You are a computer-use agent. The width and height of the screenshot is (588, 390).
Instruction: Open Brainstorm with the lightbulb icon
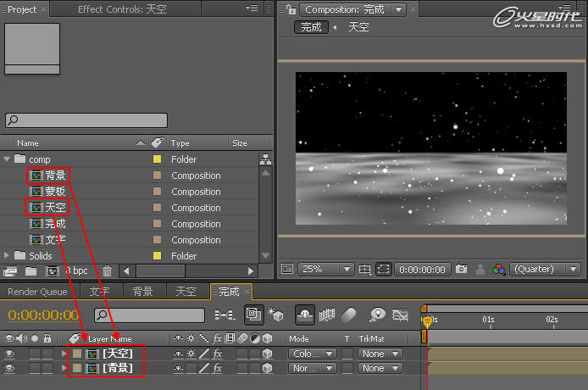pos(377,315)
